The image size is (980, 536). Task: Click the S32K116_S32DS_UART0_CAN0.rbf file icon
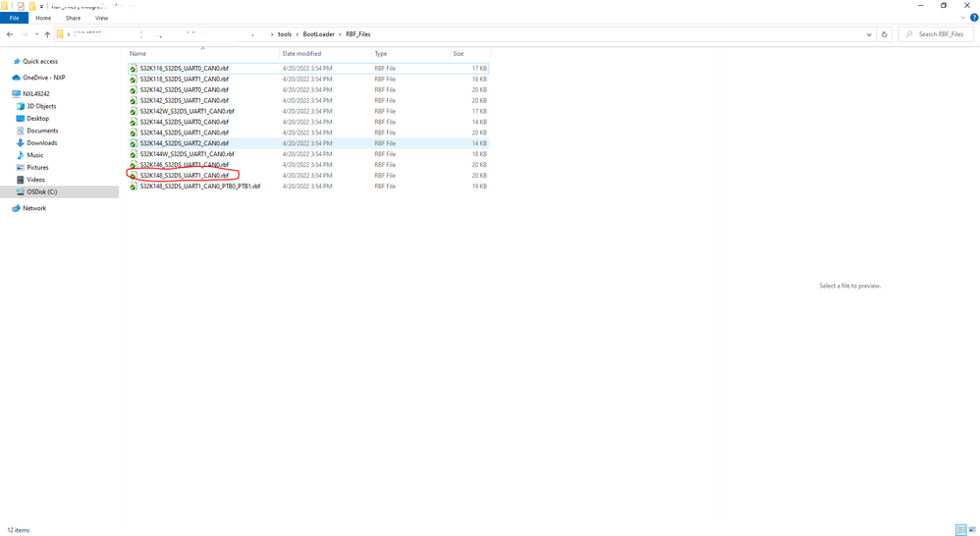pyautogui.click(x=134, y=69)
